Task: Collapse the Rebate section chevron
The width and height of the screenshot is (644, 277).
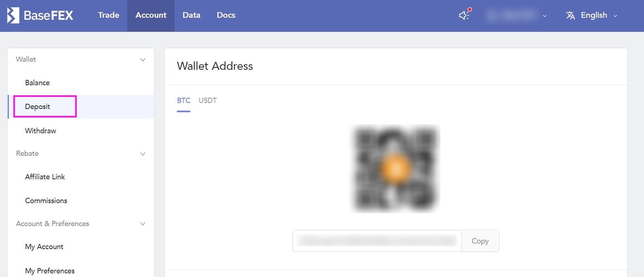Action: click(143, 154)
